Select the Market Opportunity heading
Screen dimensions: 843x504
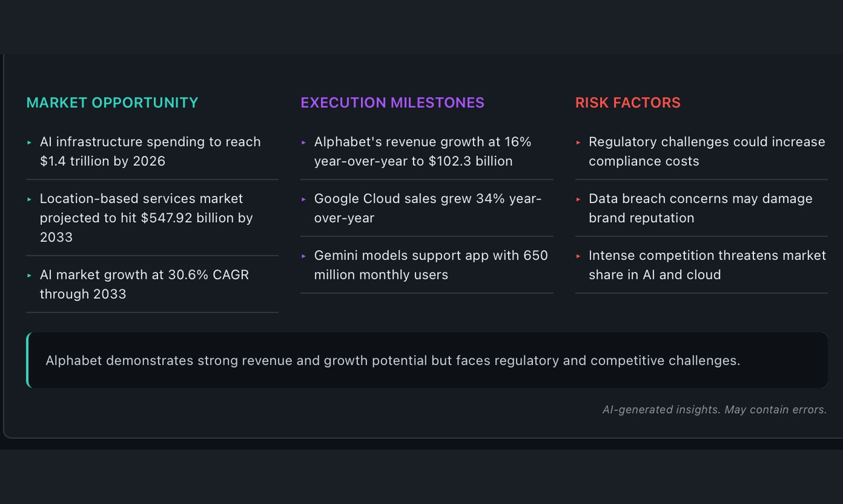[x=112, y=103]
